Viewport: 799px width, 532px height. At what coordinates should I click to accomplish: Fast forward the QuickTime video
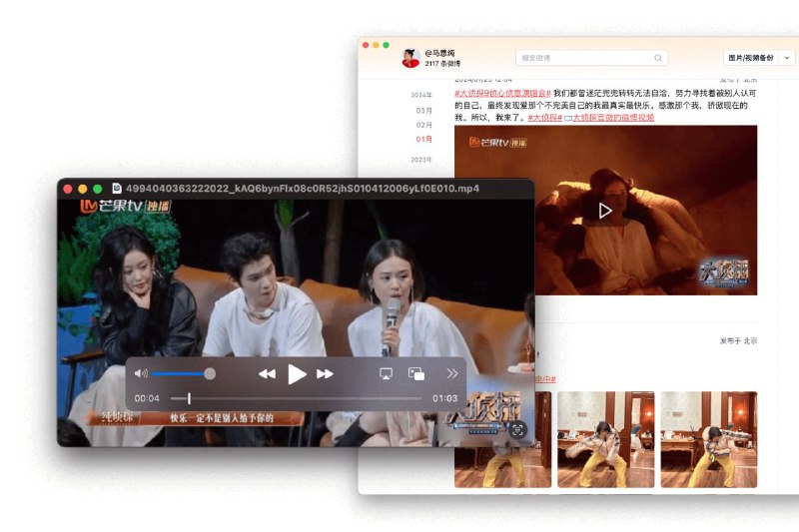pyautogui.click(x=325, y=374)
